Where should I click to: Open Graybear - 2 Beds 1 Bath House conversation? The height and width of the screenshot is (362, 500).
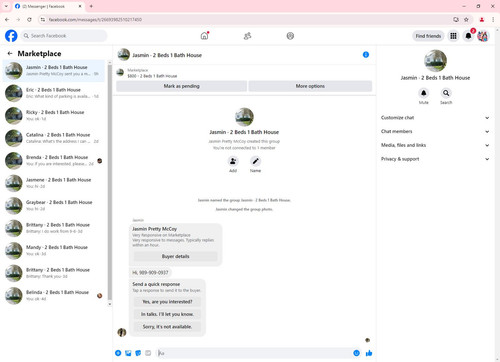[54, 205]
